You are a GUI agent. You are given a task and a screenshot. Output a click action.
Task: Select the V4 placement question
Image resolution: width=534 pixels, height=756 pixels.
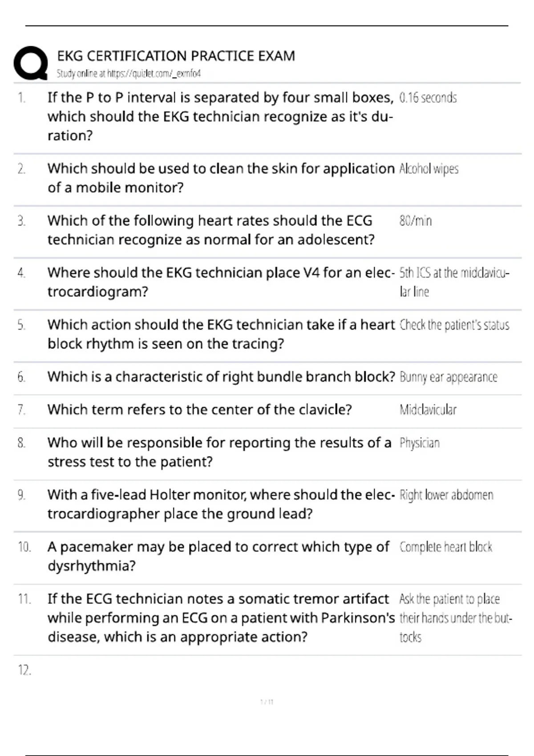221,282
